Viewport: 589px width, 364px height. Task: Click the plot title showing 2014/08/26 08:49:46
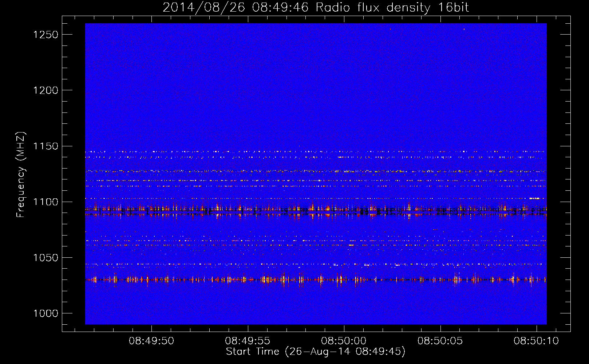pos(316,7)
